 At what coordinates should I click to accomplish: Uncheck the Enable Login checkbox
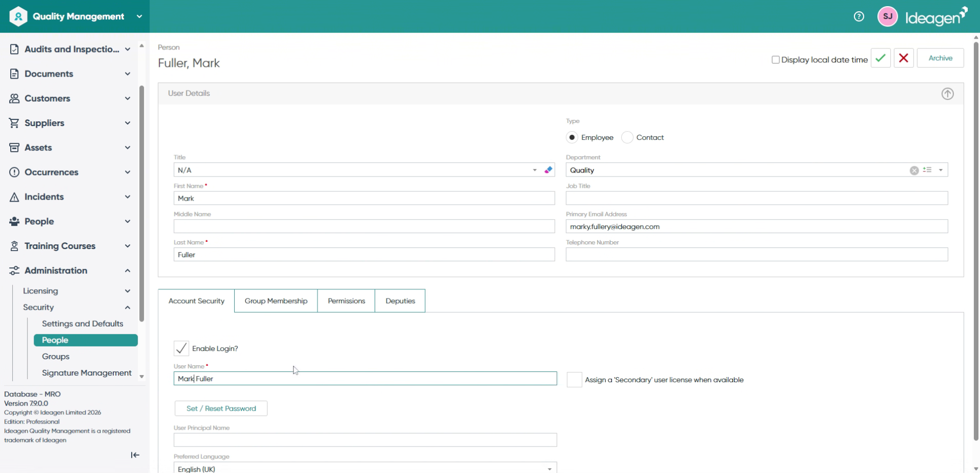(x=181, y=348)
